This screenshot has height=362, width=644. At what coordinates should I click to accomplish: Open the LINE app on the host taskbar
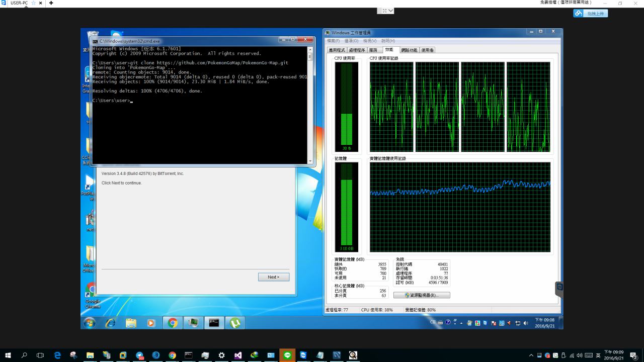click(287, 355)
